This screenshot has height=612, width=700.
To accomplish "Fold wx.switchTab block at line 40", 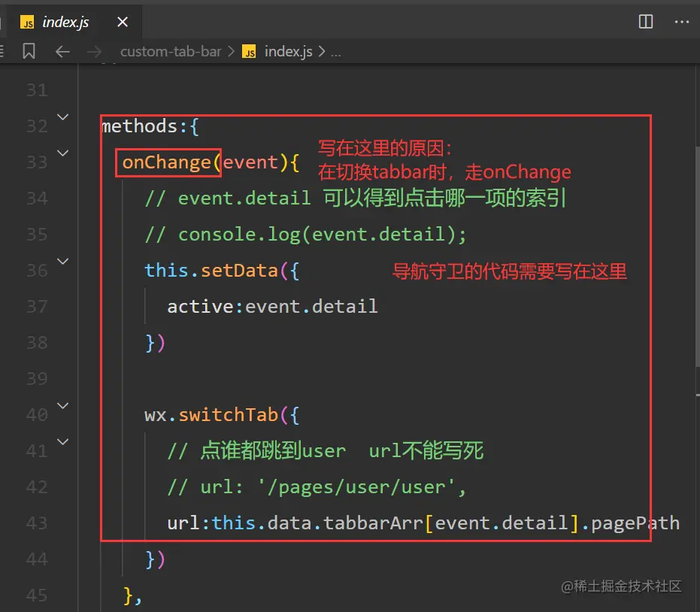I will [63, 405].
